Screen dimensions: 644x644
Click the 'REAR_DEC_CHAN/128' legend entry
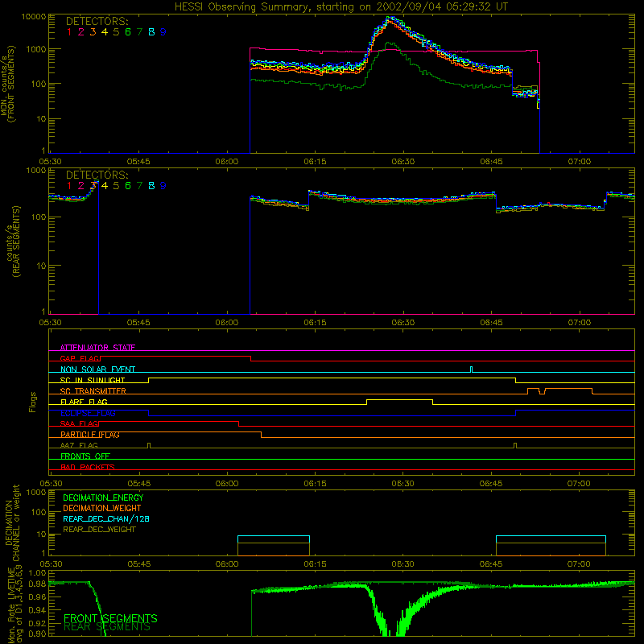click(106, 518)
